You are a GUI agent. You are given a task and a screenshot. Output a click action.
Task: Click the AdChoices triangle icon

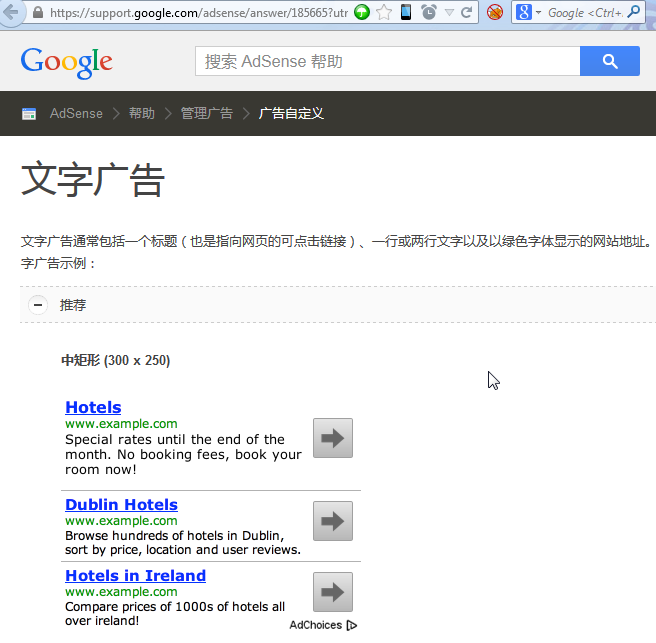352,625
